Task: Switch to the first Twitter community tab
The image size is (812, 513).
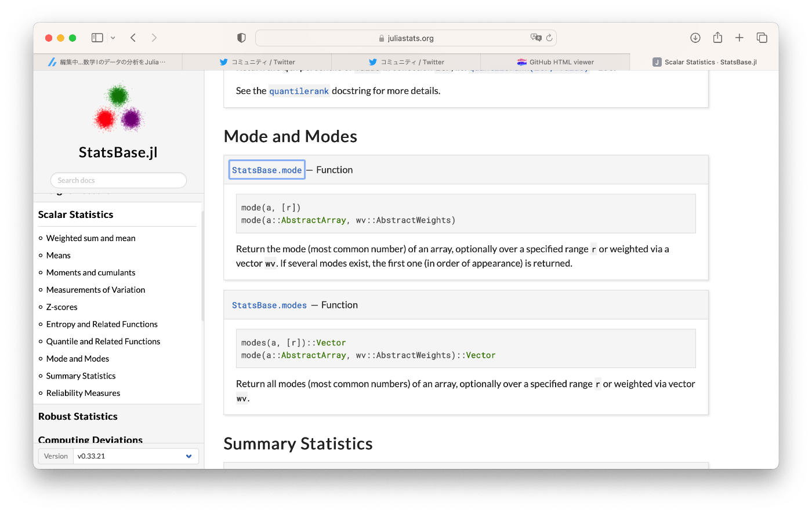Action: [x=257, y=62]
